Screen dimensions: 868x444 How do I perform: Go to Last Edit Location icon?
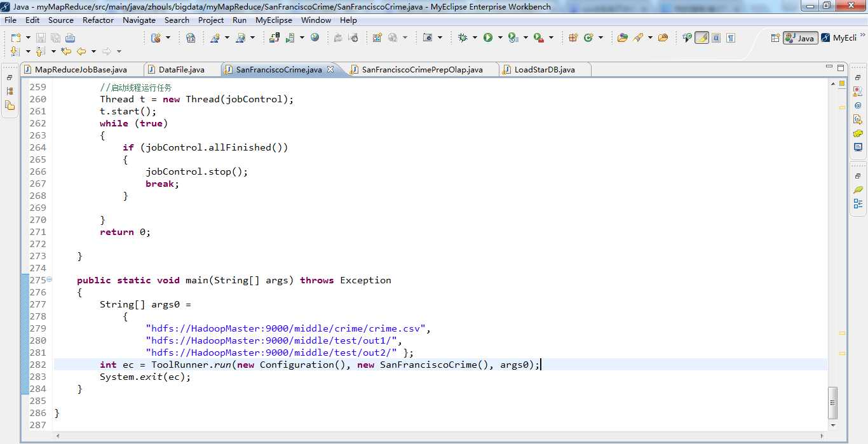coord(66,51)
